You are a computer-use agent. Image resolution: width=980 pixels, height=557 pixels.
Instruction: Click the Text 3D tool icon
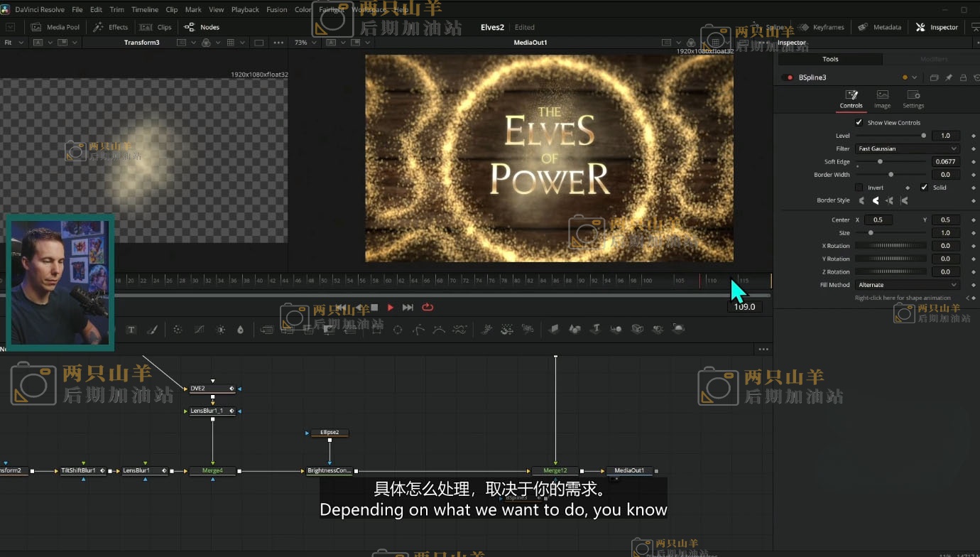click(x=596, y=329)
